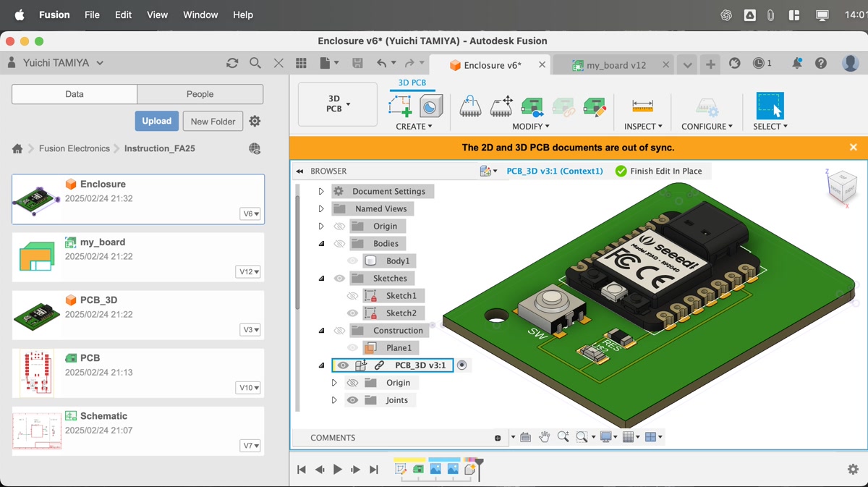This screenshot has height=487, width=868.
Task: Toggle visibility of PCB_3D v3:1
Action: (343, 365)
